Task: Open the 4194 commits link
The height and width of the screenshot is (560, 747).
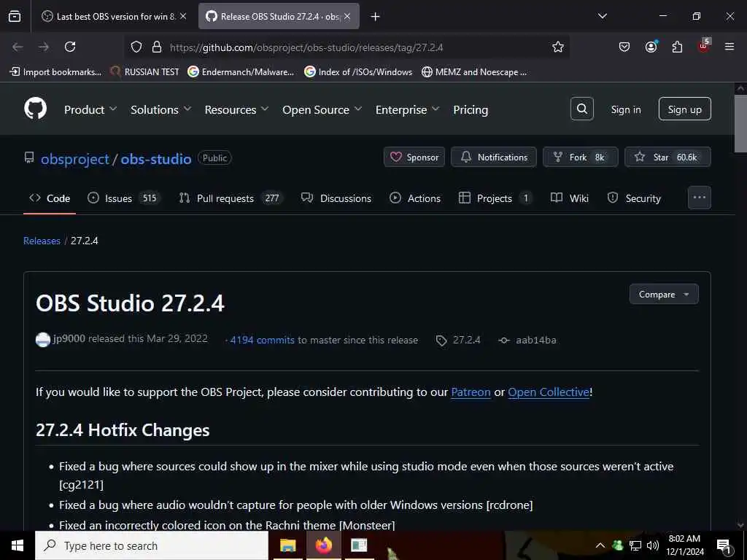Action: tap(262, 340)
